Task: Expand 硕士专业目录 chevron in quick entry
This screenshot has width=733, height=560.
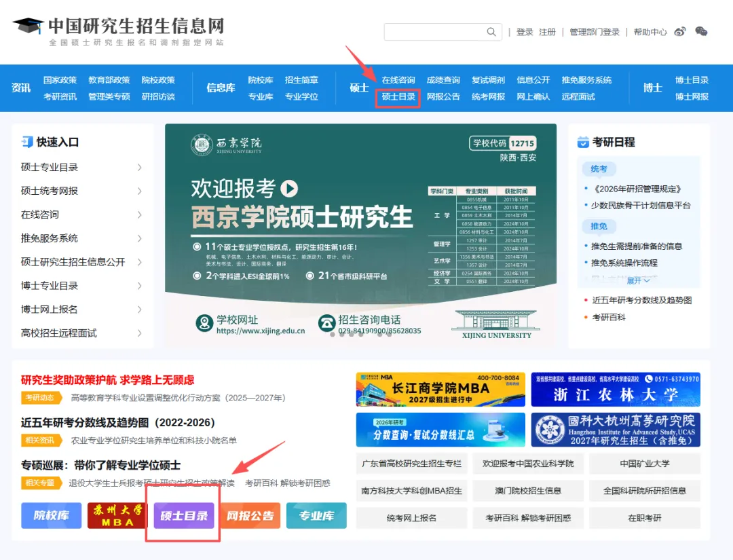Action: pyautogui.click(x=139, y=168)
